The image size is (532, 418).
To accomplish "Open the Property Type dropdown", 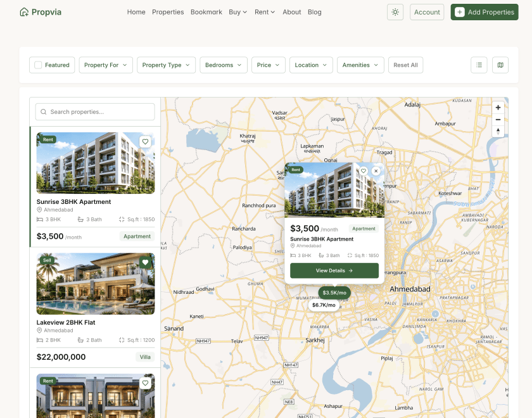I will 166,65.
